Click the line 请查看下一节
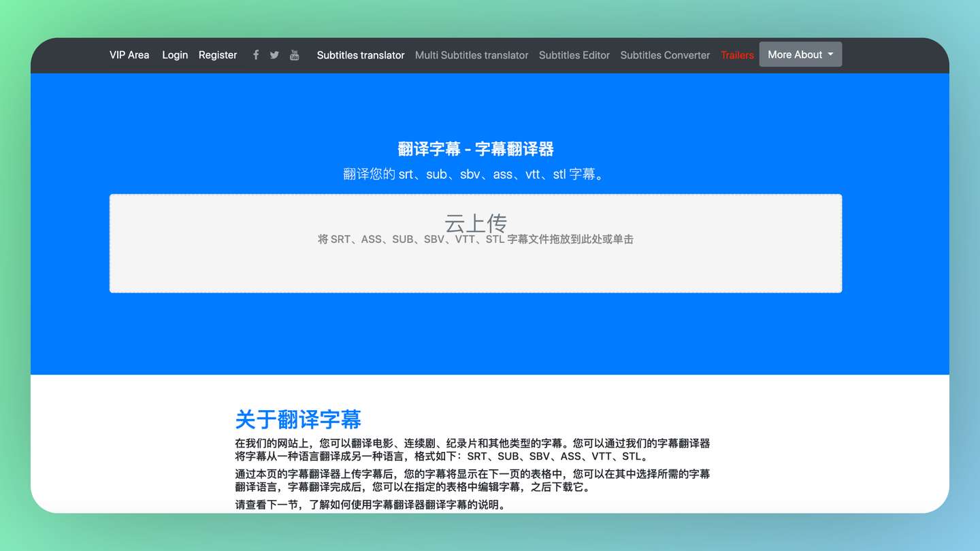This screenshot has width=980, height=551. tap(370, 505)
